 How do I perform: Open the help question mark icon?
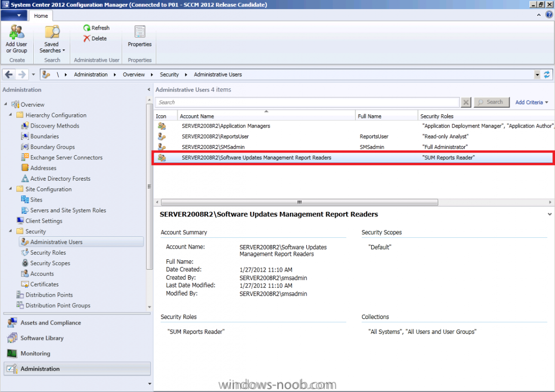(x=549, y=15)
